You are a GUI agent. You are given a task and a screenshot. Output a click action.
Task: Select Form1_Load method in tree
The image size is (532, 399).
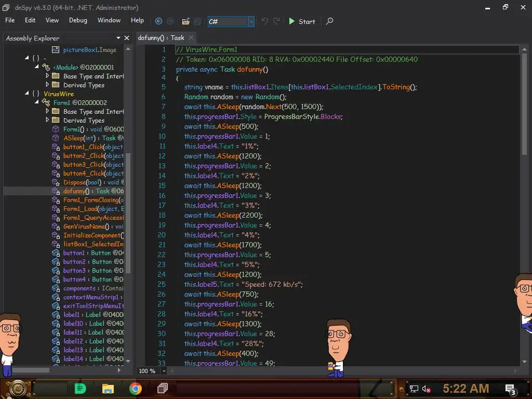point(94,209)
